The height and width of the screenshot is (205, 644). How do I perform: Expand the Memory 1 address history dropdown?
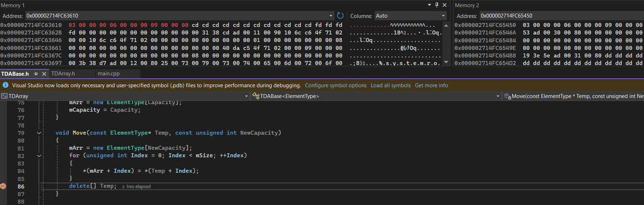point(331,16)
